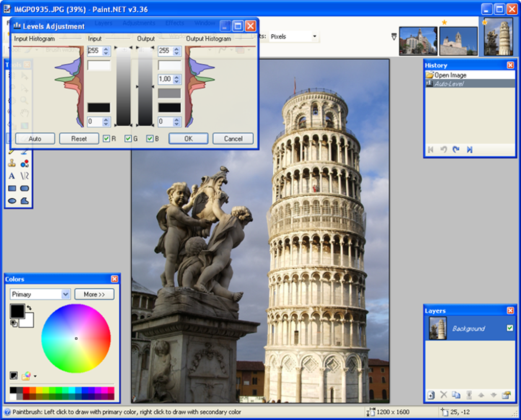Click the secondary white color swatch
Viewport: 521px width, 420px height.
tap(29, 322)
